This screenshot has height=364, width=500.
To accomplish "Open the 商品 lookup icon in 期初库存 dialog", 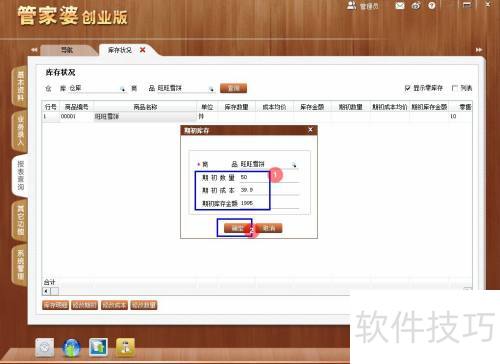I will pos(294,165).
